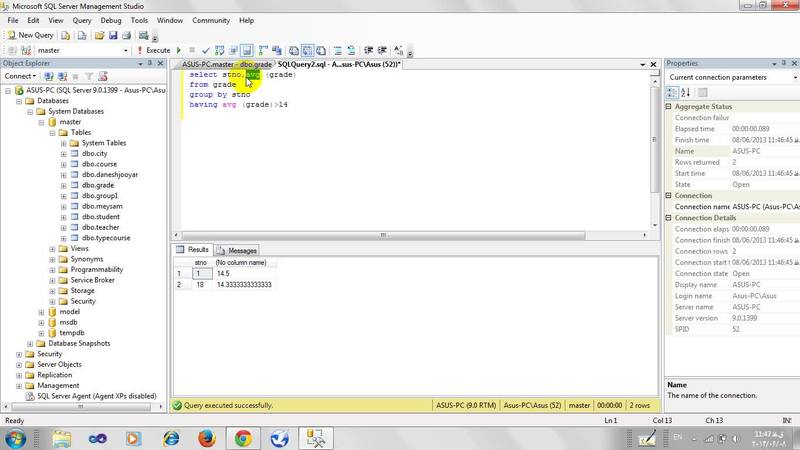Open the Tools menu

139,20
